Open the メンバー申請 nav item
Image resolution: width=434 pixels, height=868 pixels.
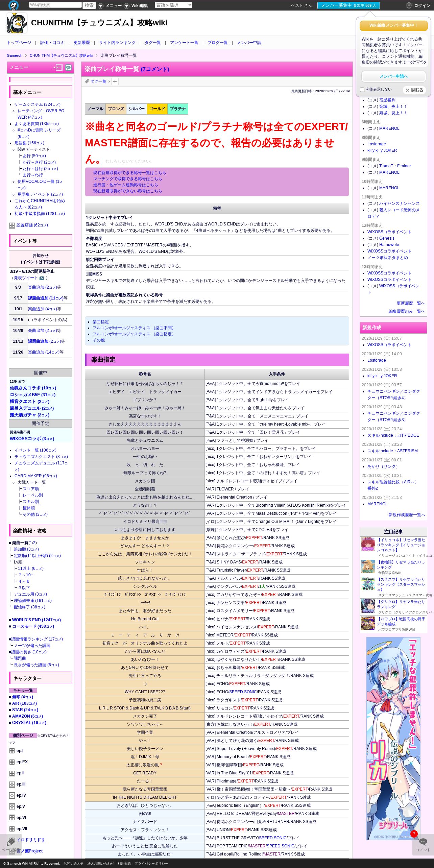click(x=249, y=43)
